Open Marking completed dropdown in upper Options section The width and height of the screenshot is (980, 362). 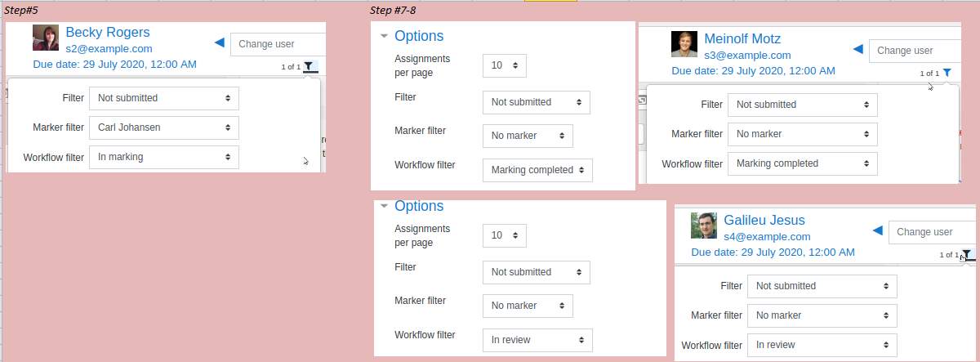537,170
